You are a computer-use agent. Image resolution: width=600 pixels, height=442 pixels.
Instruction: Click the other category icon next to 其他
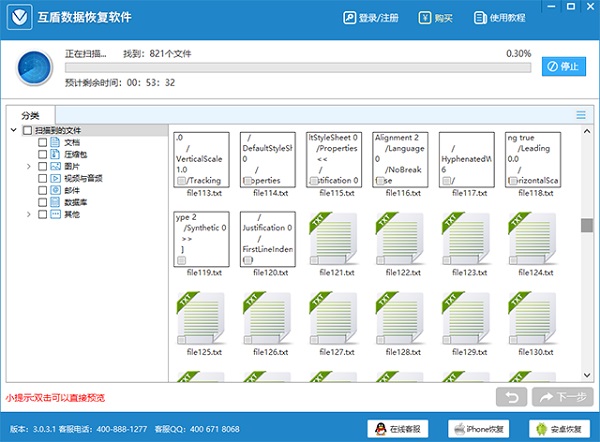55,214
